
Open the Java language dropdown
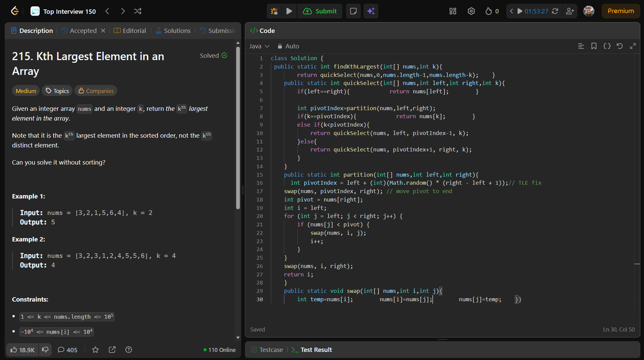pos(259,46)
